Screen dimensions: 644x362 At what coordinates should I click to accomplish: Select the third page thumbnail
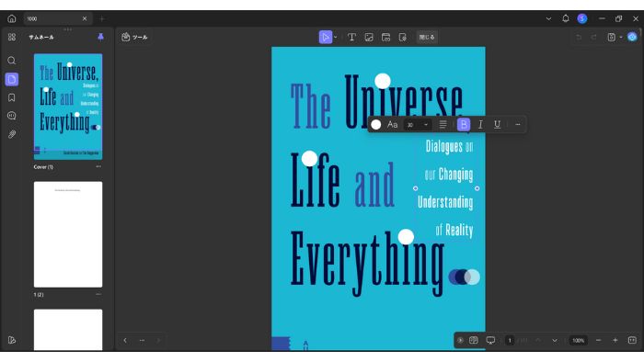tap(68, 330)
